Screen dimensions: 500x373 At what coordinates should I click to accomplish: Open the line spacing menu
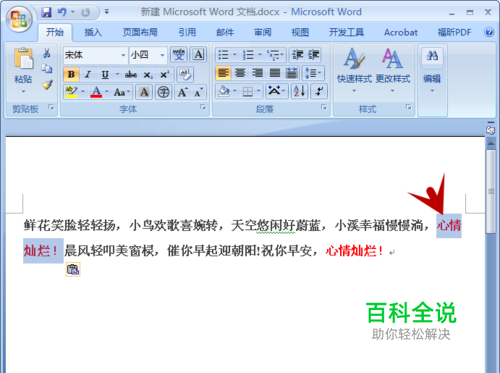(313, 73)
